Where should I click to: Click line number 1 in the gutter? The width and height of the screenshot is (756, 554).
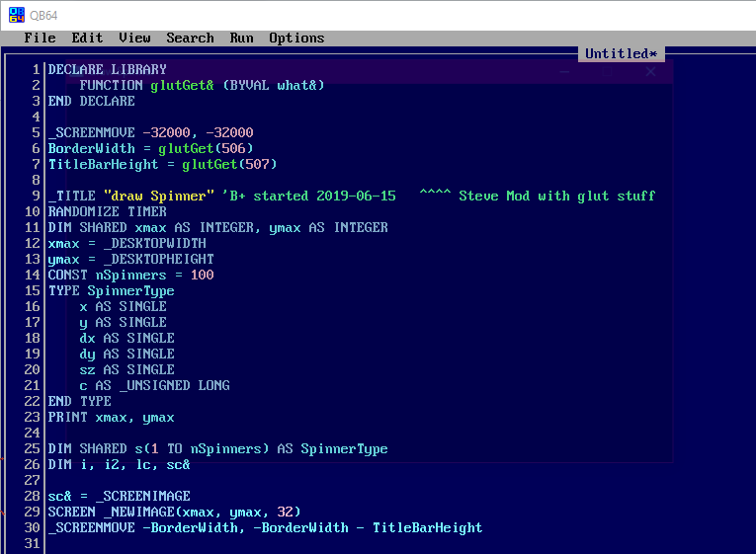36,69
